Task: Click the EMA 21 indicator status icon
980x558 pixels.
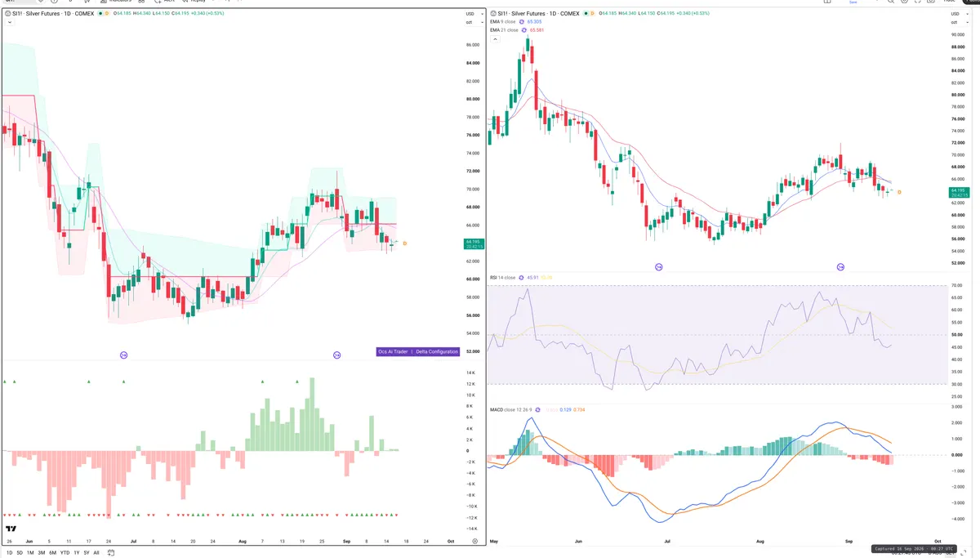Action: pyautogui.click(x=523, y=30)
